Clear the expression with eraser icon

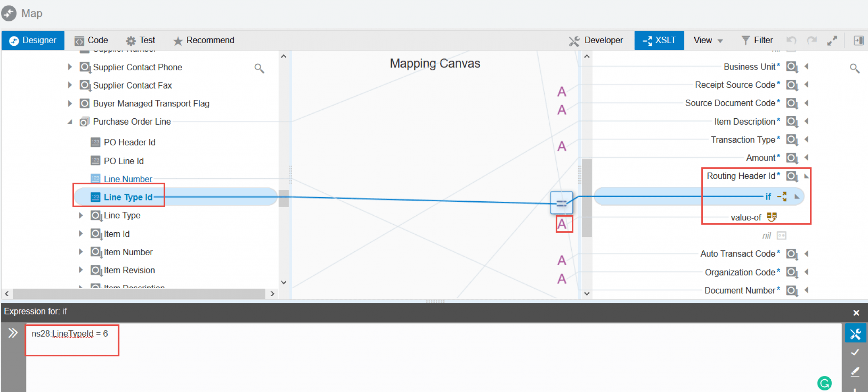click(856, 372)
